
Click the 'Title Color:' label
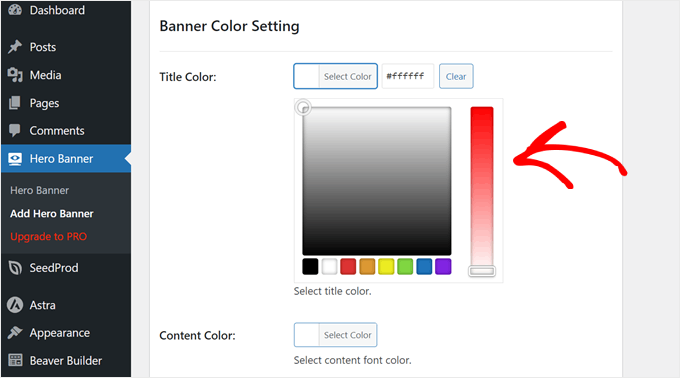[x=188, y=77]
